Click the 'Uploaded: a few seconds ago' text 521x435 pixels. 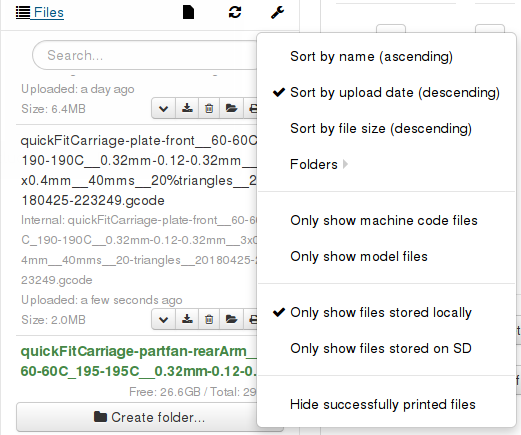click(x=102, y=300)
